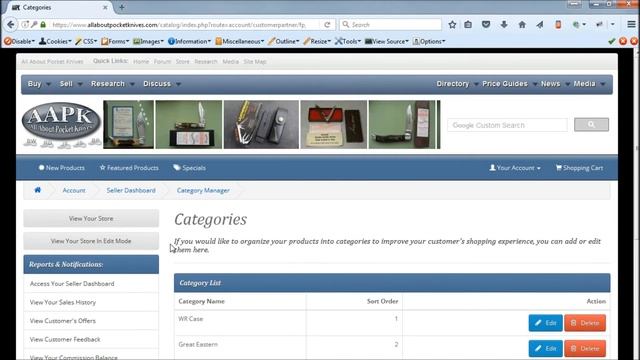
Task: Click the site home icon in breadcrumb
Action: point(38,190)
